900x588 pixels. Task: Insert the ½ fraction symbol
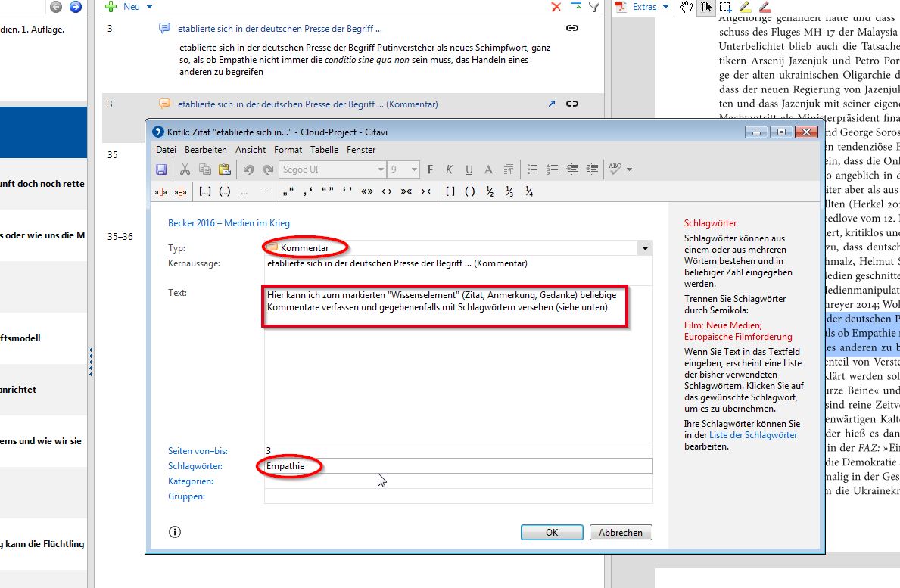point(490,191)
